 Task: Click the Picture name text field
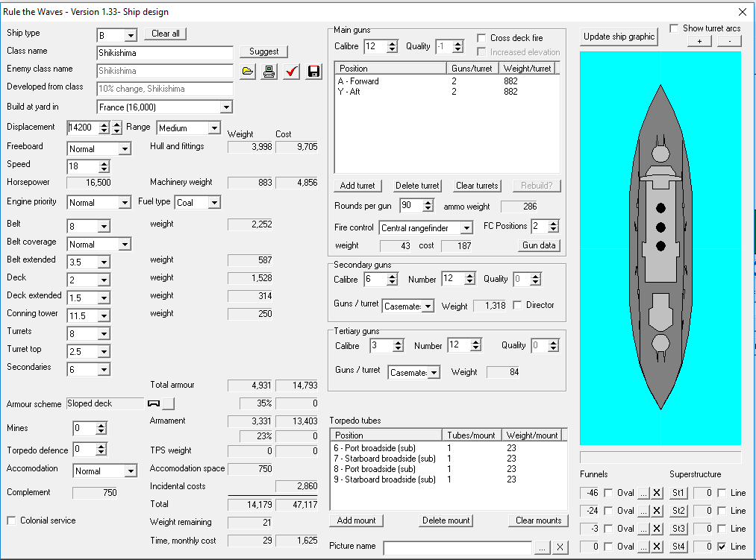click(x=457, y=548)
